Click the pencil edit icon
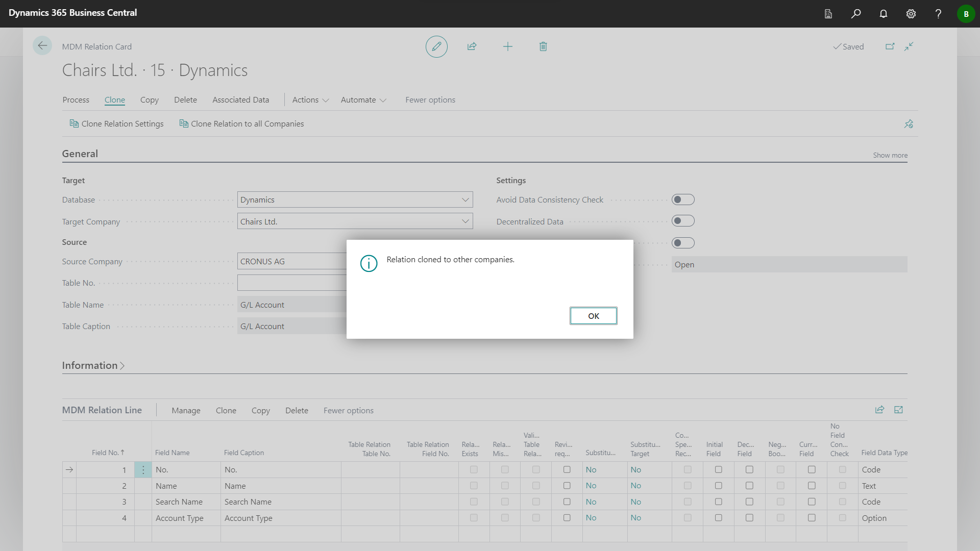 [x=436, y=46]
